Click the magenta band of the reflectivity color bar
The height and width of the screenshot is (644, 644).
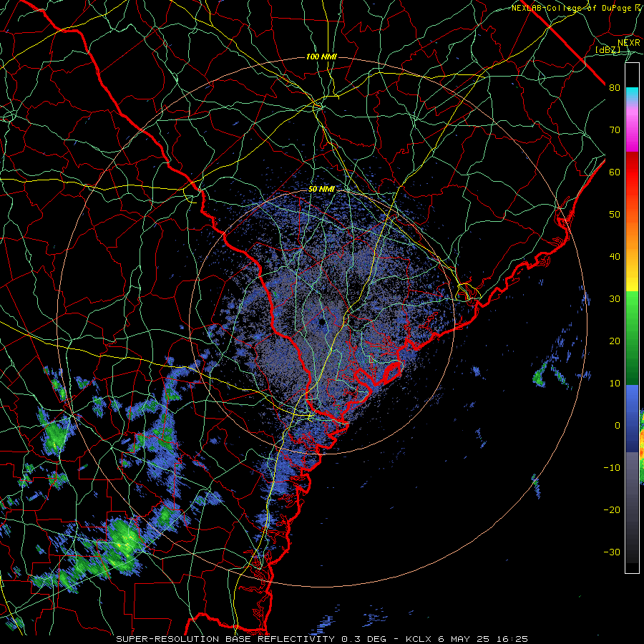pyautogui.click(x=632, y=132)
